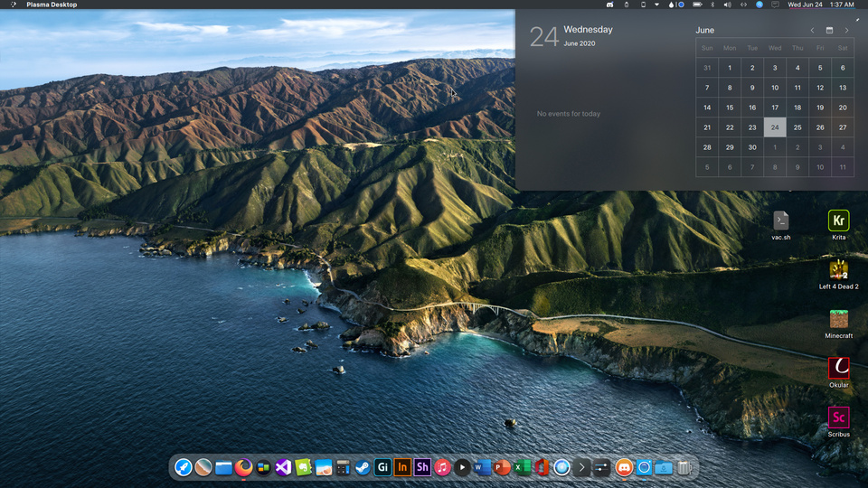Open Firefox from the dock

(244, 467)
